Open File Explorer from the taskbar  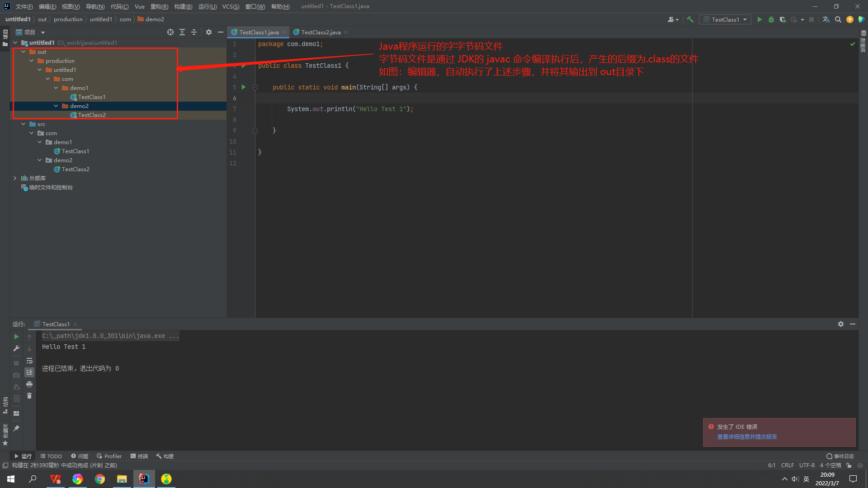(122, 479)
